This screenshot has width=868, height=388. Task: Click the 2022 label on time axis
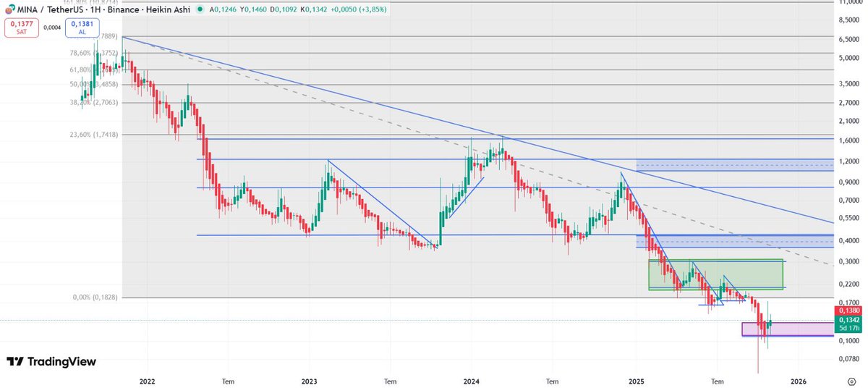pyautogui.click(x=147, y=381)
